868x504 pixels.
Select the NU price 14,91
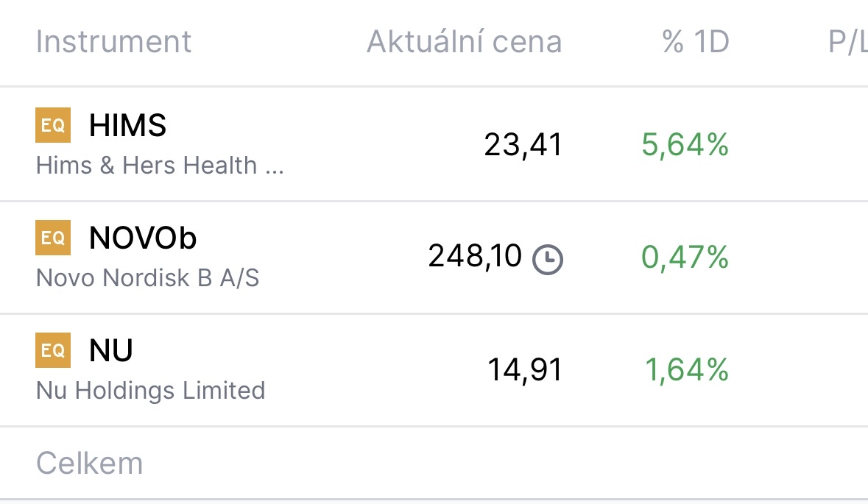tap(524, 369)
